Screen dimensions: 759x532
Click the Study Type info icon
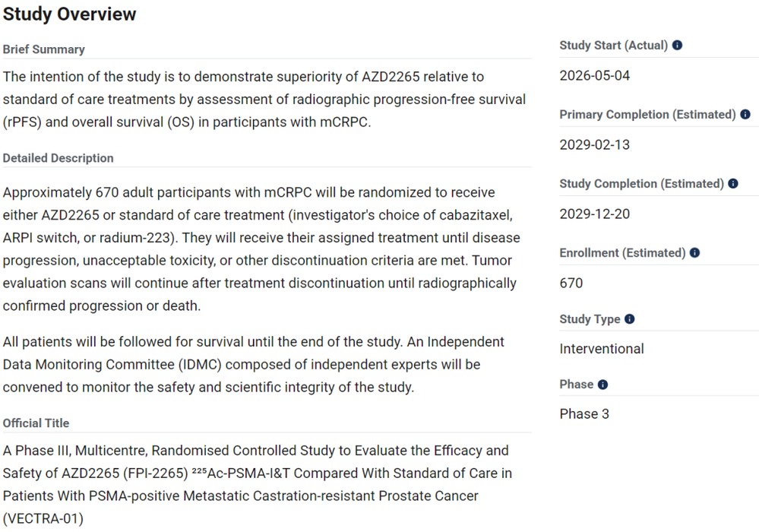tap(629, 319)
